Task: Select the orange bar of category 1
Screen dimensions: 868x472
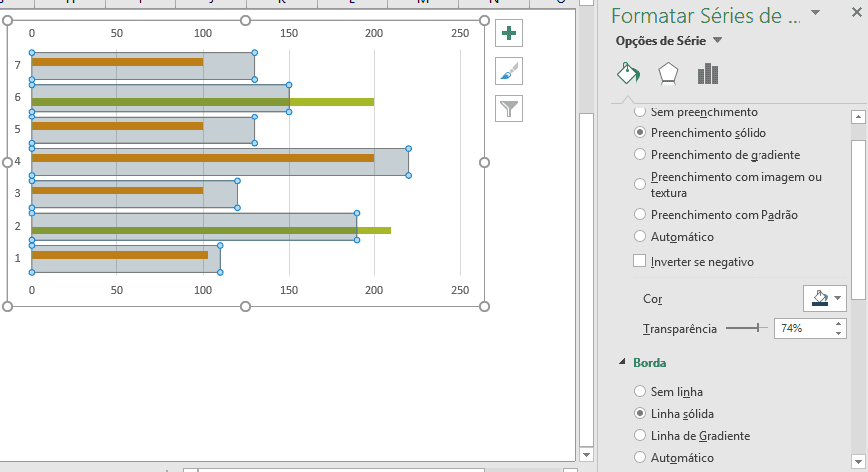Action: 119,255
